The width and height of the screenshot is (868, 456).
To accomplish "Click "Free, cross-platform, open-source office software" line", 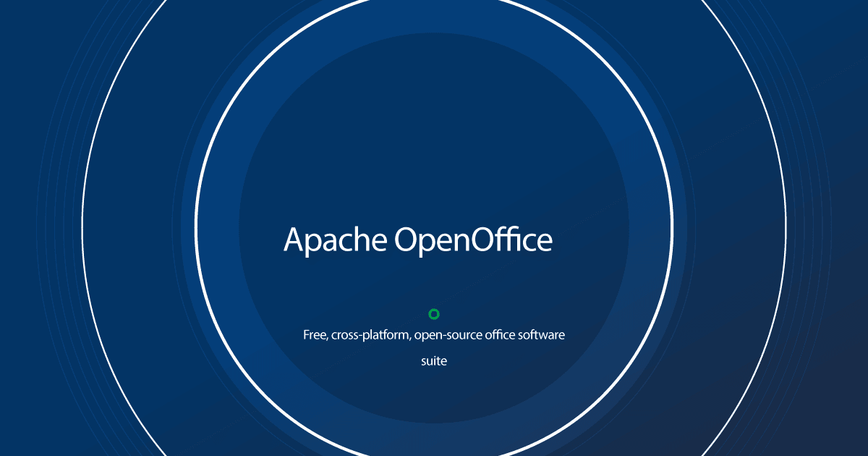I will tap(434, 336).
